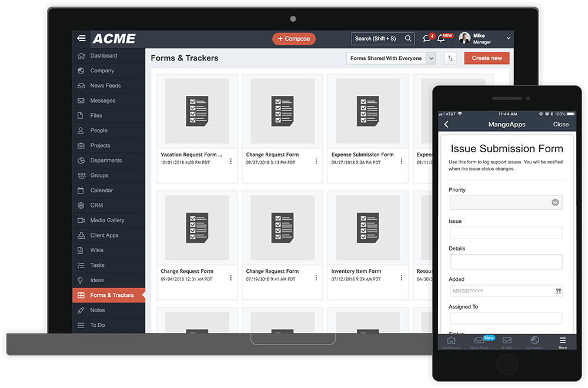Tap the Assigned To input field

coord(506,318)
